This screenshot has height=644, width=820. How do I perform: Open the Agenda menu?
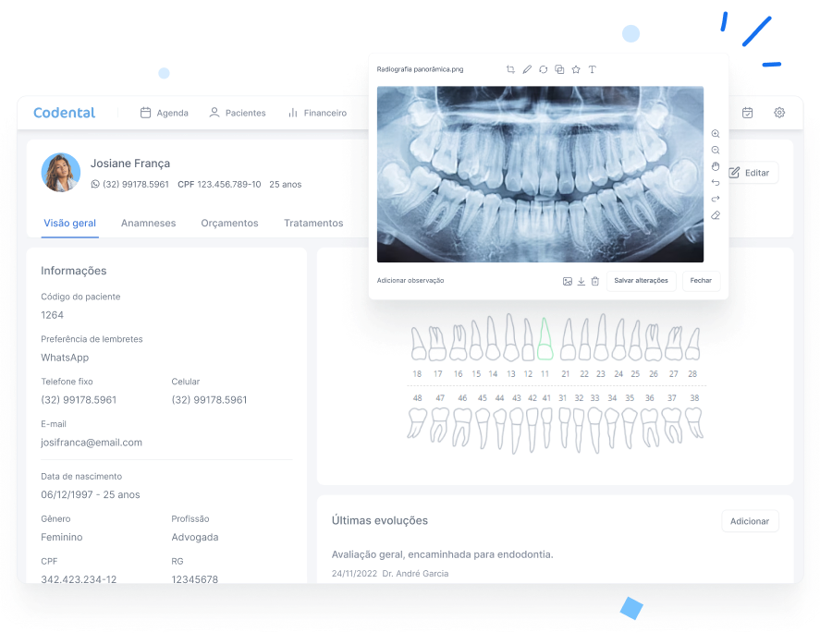pos(165,113)
